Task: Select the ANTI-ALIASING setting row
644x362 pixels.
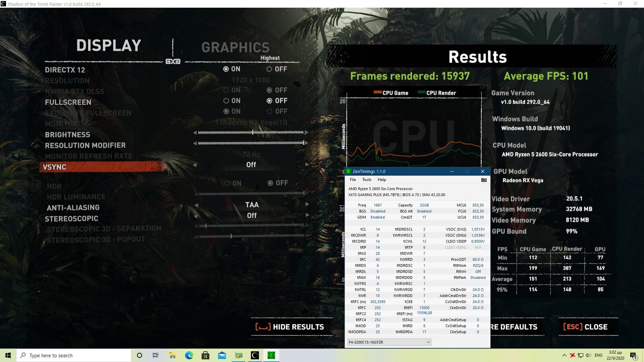Action: click(x=73, y=208)
